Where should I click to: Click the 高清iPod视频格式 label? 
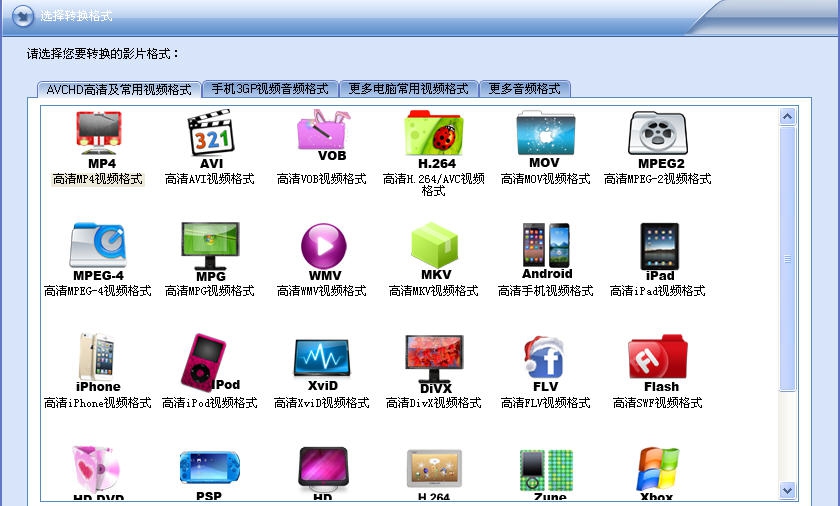(209, 403)
